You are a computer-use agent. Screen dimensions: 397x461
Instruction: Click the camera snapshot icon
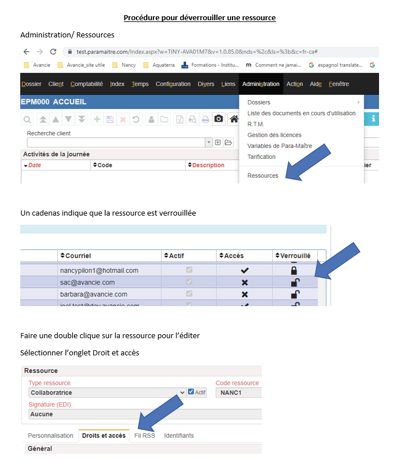pyautogui.click(x=218, y=119)
